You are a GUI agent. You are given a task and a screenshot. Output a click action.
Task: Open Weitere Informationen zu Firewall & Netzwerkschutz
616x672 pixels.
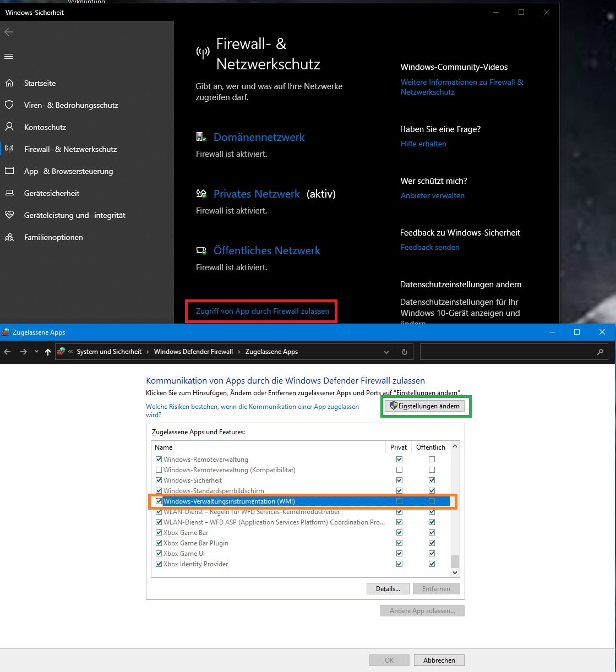click(462, 87)
